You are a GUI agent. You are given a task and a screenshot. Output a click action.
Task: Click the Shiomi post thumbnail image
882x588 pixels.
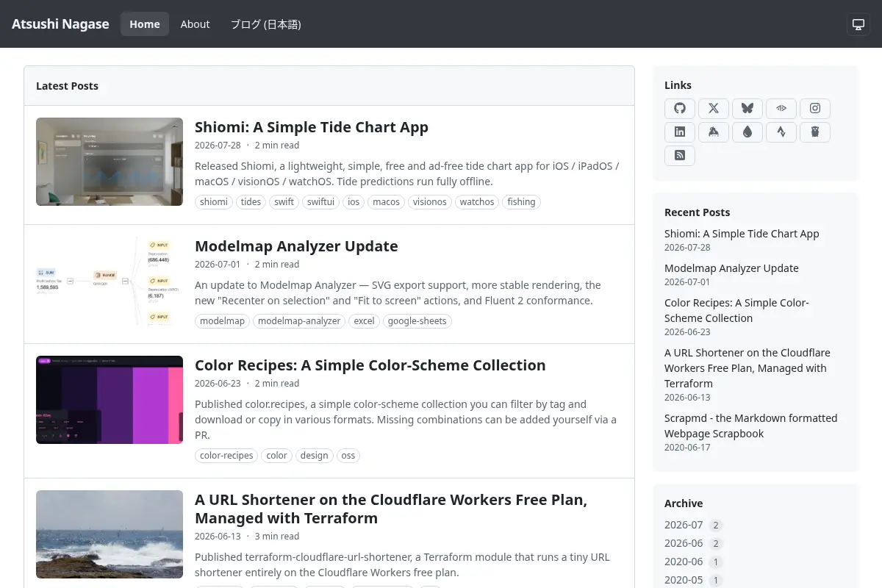(x=110, y=162)
